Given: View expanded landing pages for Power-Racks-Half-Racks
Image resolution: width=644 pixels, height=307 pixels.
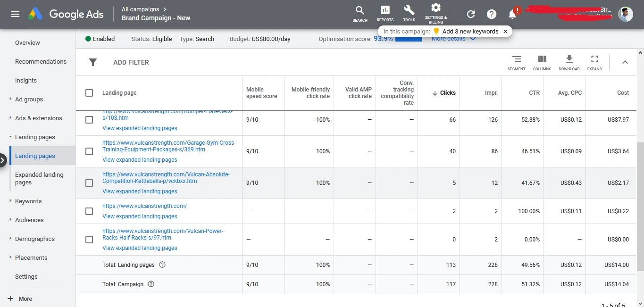Looking at the screenshot, I should pos(140,248).
